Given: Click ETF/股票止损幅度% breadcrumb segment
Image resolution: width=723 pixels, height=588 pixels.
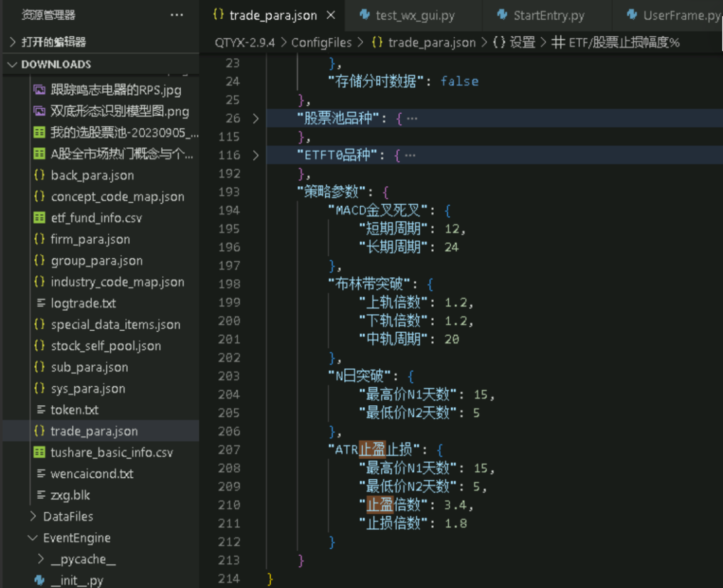Looking at the screenshot, I should [624, 42].
